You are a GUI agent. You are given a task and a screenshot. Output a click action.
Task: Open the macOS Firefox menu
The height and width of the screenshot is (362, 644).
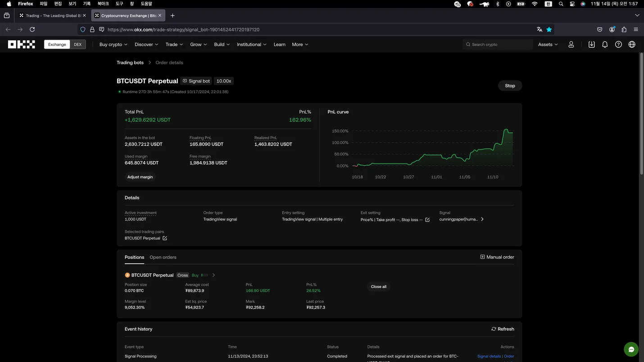(26, 4)
